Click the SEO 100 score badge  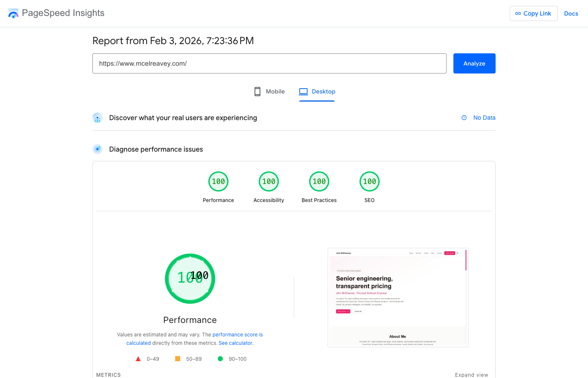click(370, 181)
